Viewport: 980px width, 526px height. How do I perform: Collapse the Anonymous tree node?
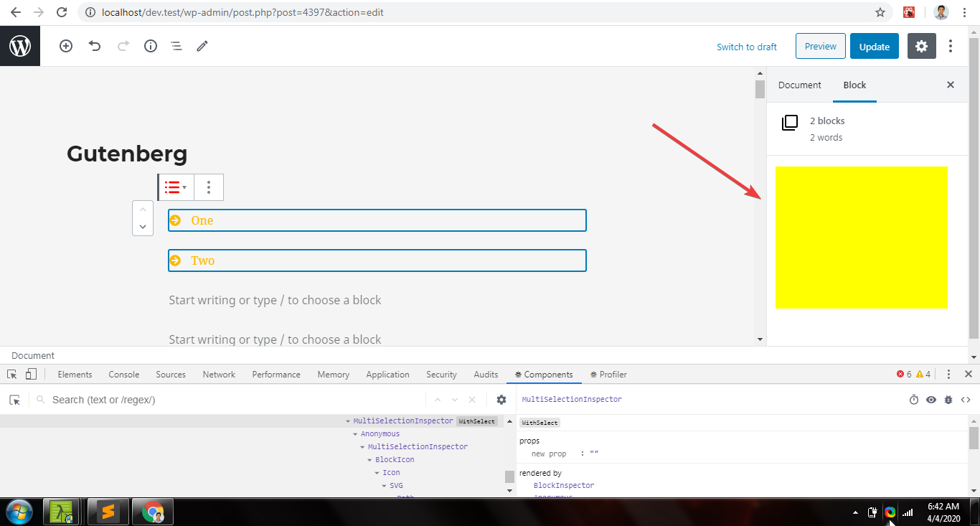(x=355, y=434)
